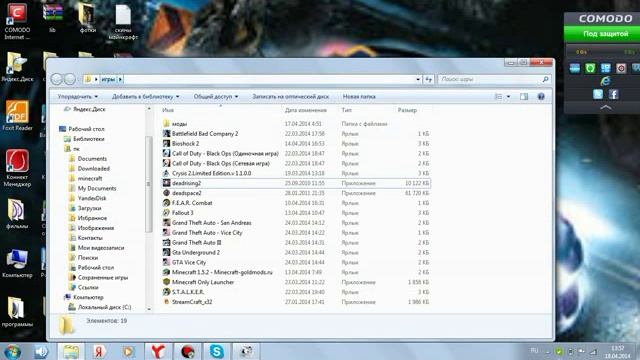Select Call of Duty Black Ops (Одиночная игра)
640x360 pixels.
[225, 153]
